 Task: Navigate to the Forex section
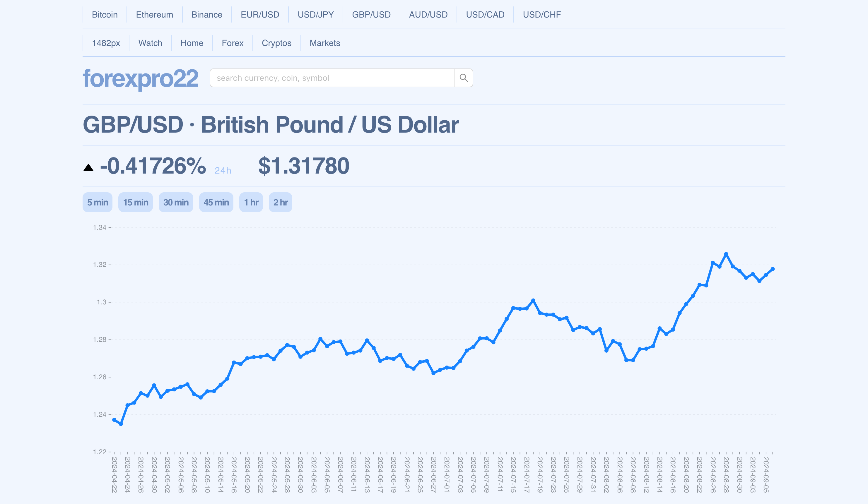point(233,43)
